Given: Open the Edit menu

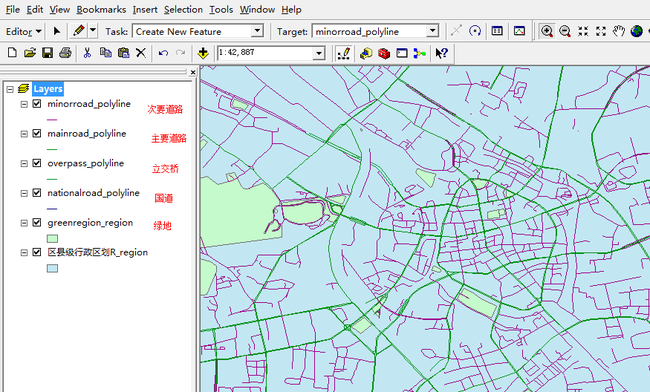Looking at the screenshot, I should (x=35, y=10).
